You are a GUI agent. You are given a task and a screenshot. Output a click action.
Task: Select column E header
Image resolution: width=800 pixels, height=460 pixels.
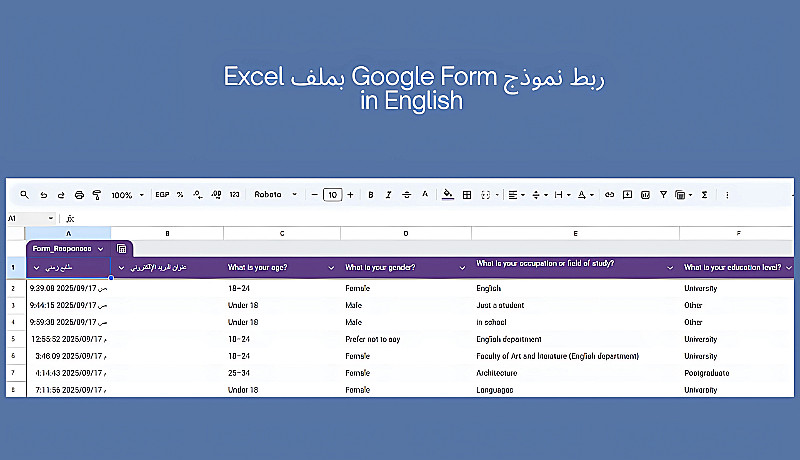coord(576,233)
